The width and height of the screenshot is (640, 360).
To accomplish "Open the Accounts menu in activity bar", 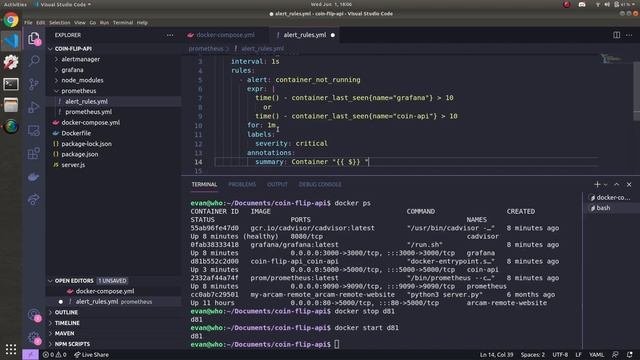I will tap(34, 315).
